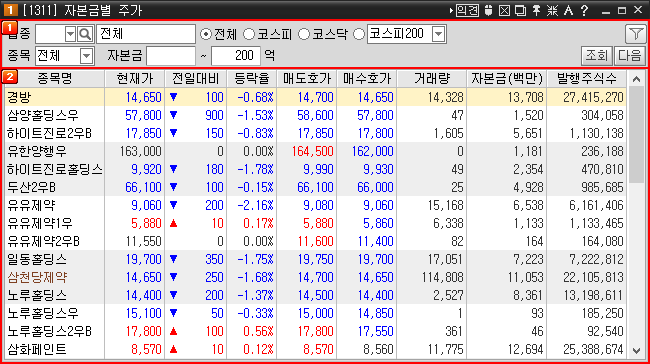This screenshot has width=650, height=364.
Task: Sort by the 등락율 column header
Action: pos(251,78)
